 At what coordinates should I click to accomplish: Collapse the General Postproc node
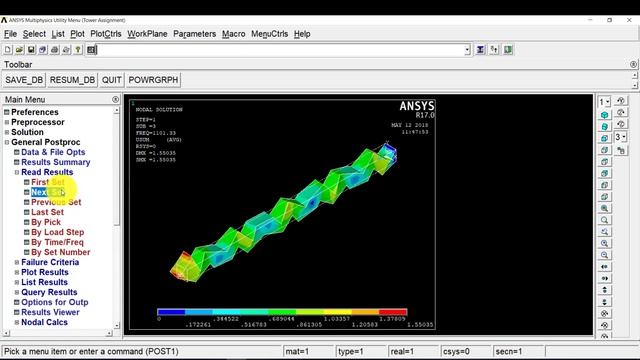(7, 142)
